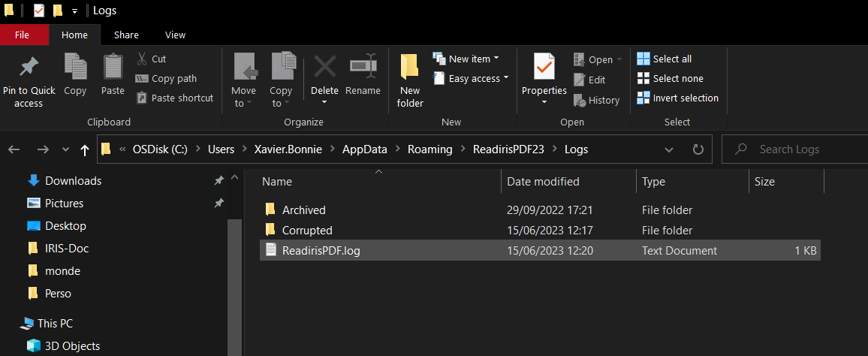Open the recent locations dropdown arrow
868x356 pixels.
pyautogui.click(x=66, y=150)
